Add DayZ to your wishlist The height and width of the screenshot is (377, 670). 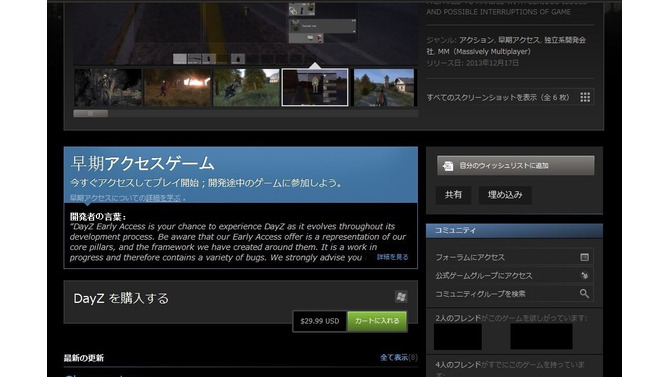[515, 165]
